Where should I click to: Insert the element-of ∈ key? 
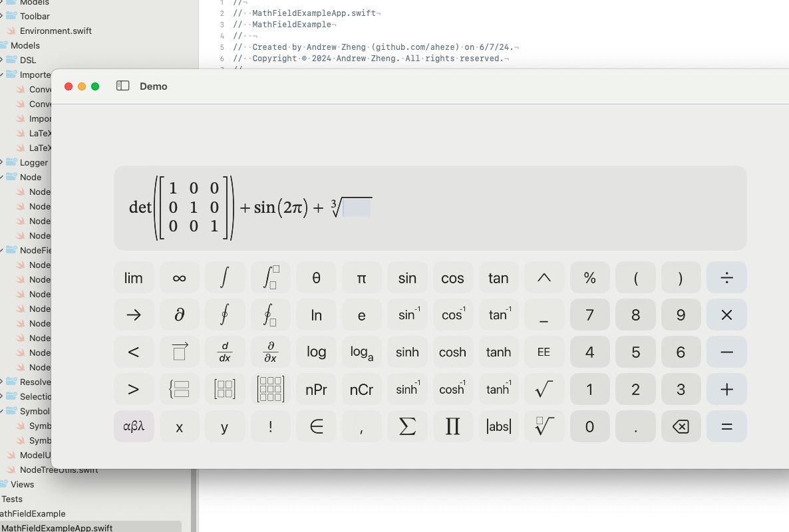click(316, 426)
